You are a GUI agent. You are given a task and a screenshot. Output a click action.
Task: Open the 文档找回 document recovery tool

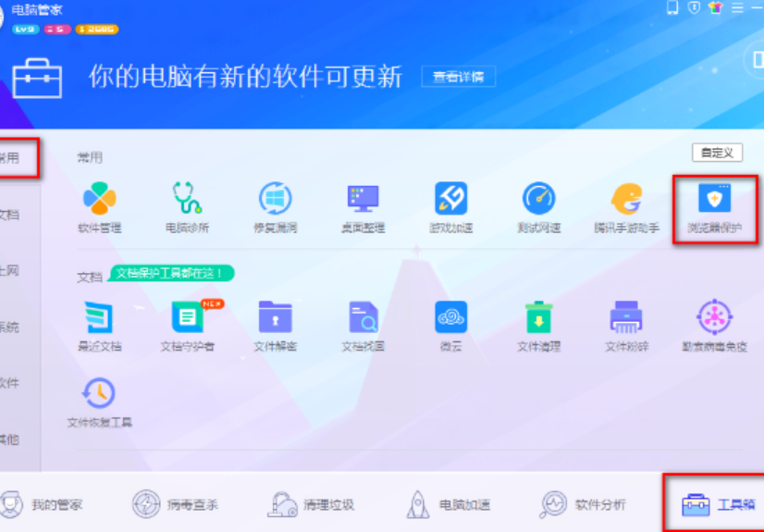tap(363, 326)
